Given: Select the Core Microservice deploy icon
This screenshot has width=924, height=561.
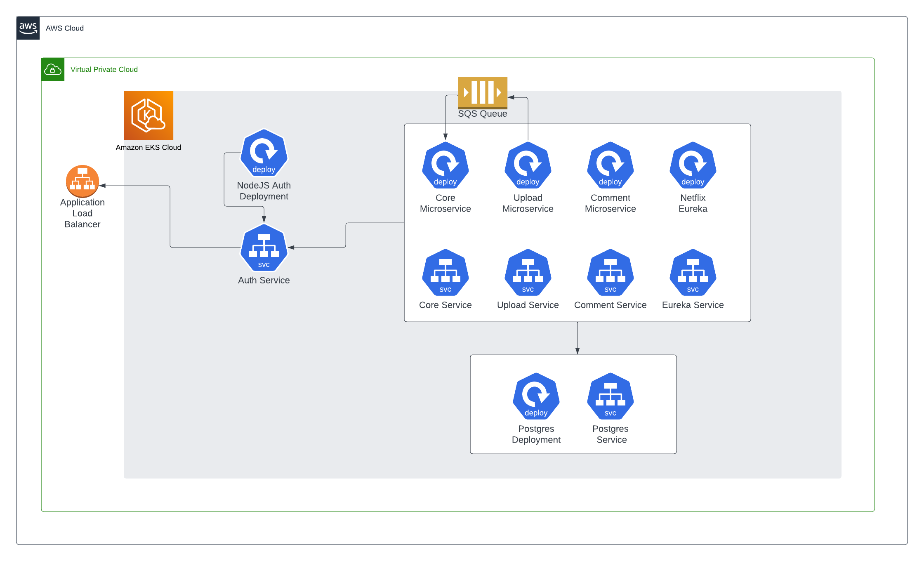Looking at the screenshot, I should pyautogui.click(x=445, y=165).
